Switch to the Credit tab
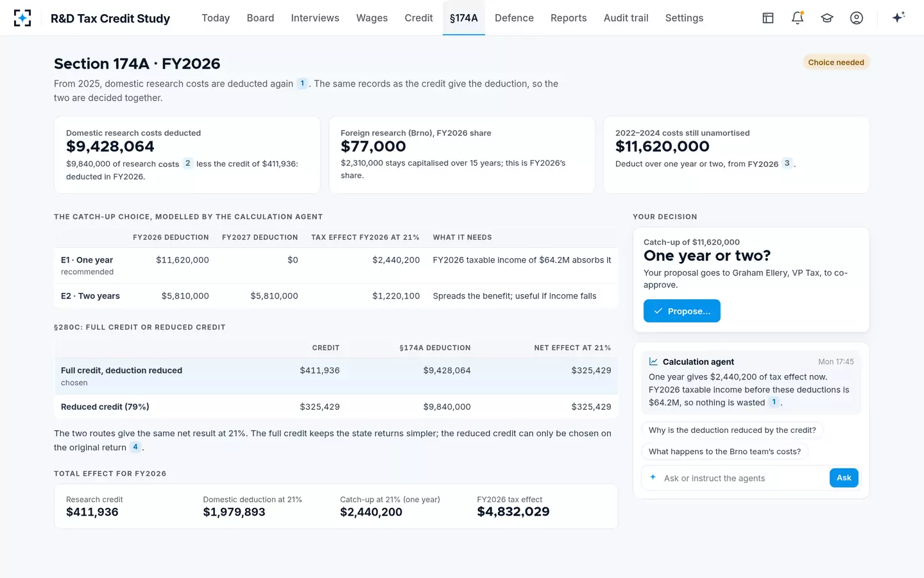 [x=419, y=18]
